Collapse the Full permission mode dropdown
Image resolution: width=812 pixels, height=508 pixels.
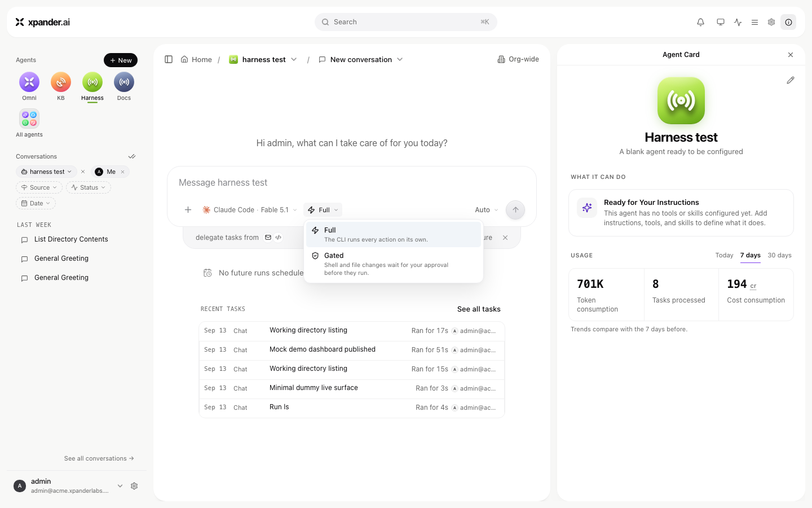point(323,210)
